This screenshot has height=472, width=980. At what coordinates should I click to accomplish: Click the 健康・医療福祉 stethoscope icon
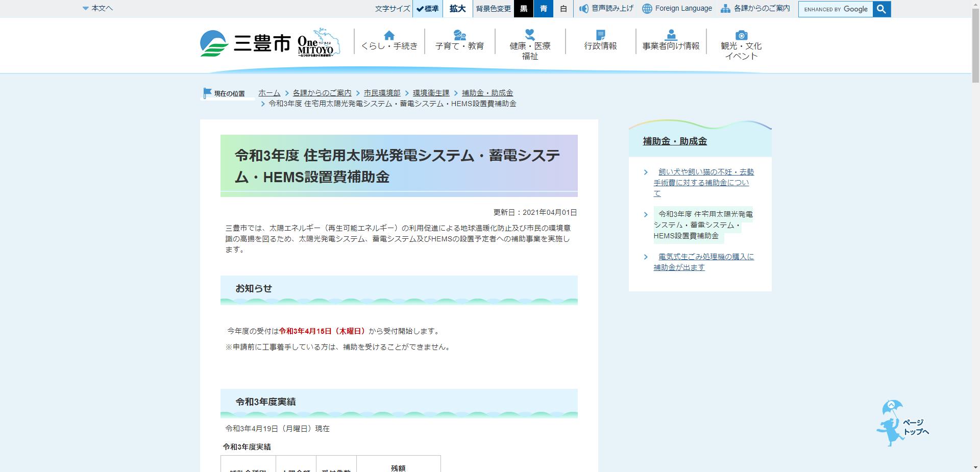(529, 35)
